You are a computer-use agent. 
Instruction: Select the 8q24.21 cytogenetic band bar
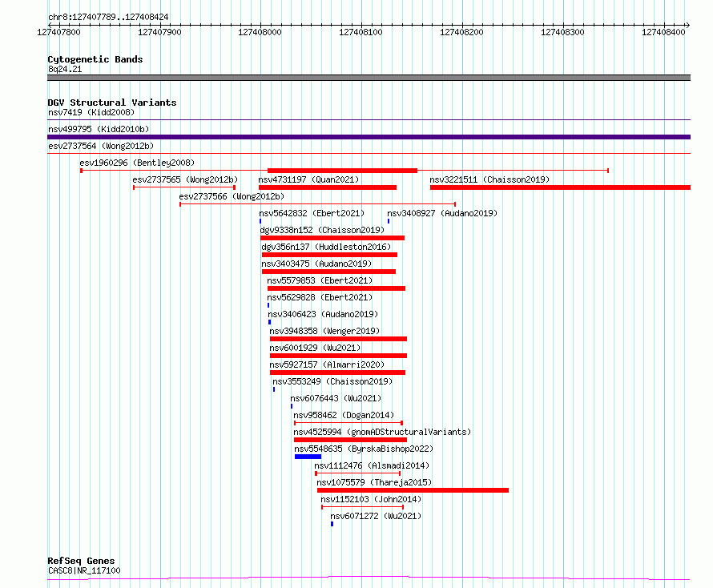pyautogui.click(x=369, y=78)
